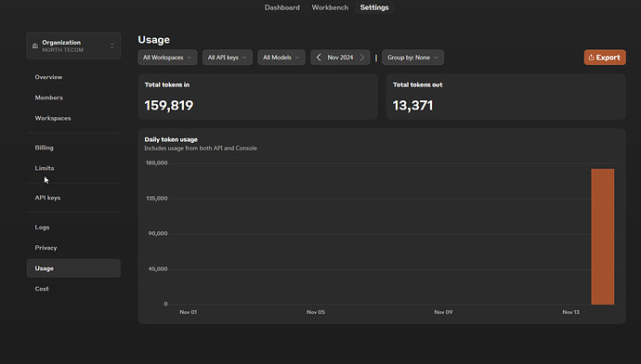641x364 pixels.
Task: Switch to the Dashboard tab
Action: click(282, 7)
